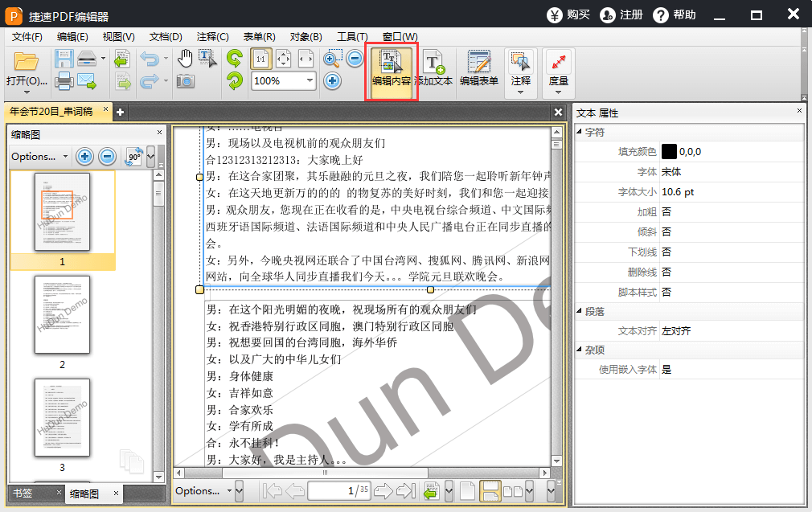812x512 pixels.
Task: Click 添加文本 add text tool
Action: pos(434,69)
